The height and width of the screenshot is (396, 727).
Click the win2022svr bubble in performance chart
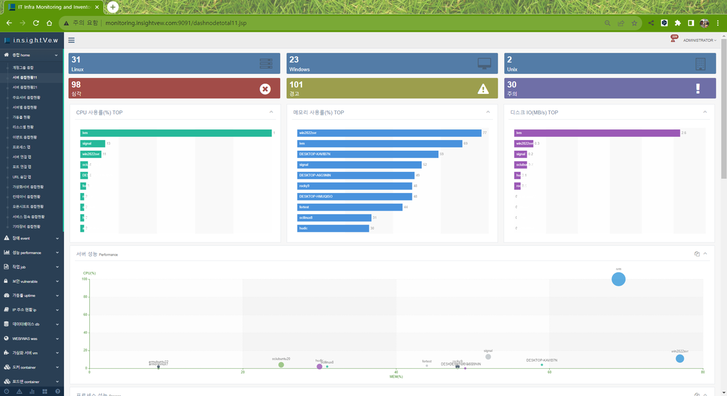(680, 358)
